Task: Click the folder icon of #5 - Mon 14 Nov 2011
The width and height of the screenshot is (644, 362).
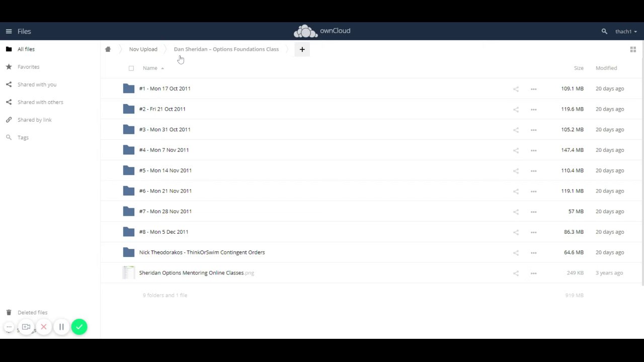Action: tap(129, 170)
